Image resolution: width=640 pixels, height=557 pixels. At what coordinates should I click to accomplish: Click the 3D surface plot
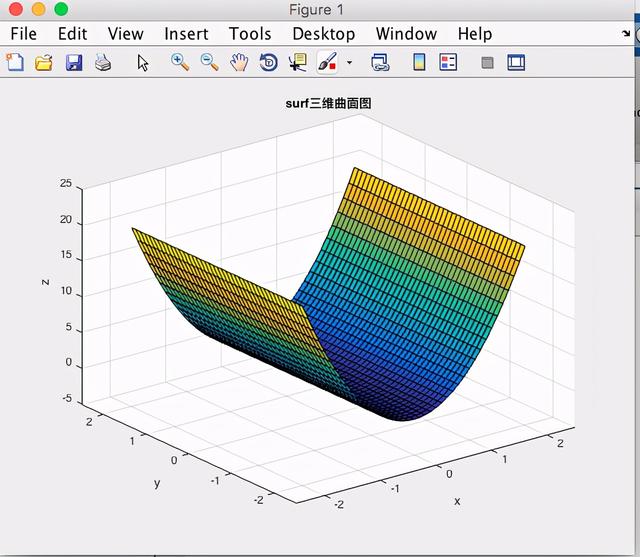tap(328, 294)
